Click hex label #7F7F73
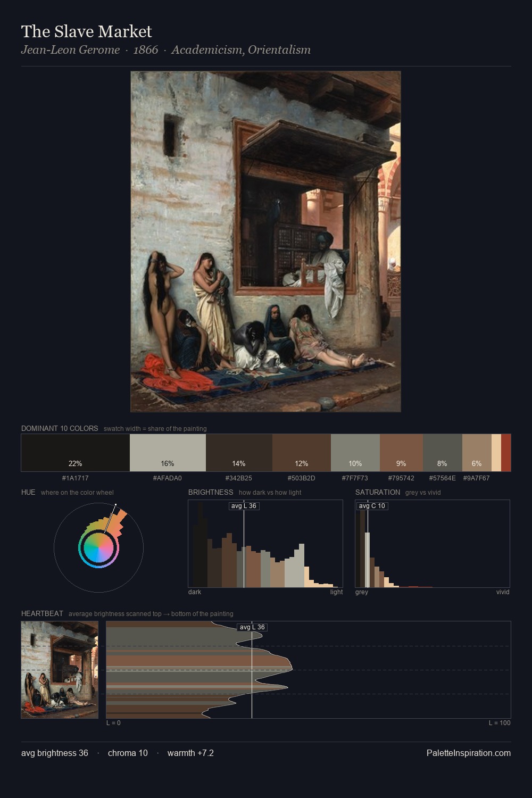 pos(355,478)
